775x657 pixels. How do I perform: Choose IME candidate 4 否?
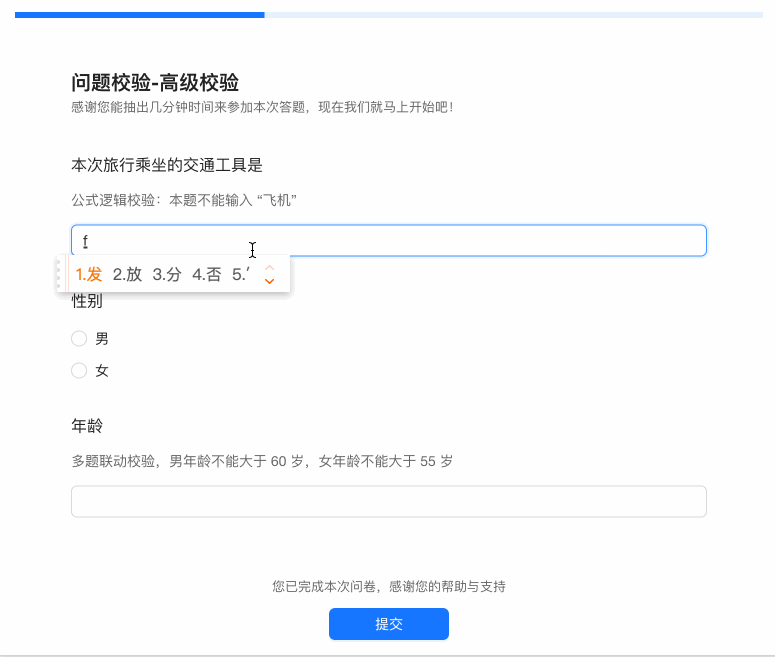[206, 274]
